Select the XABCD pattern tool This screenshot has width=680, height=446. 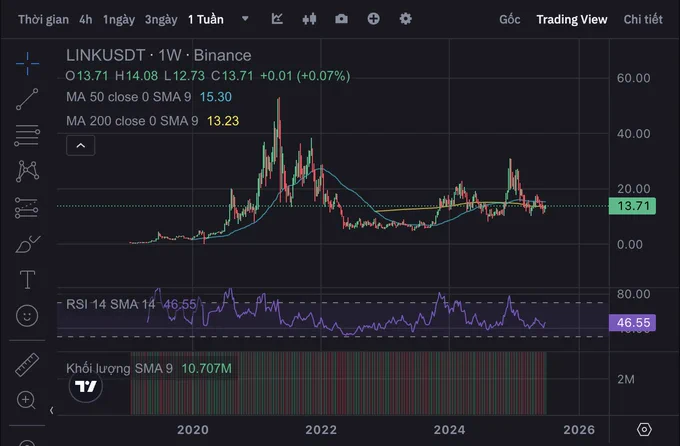tap(27, 171)
